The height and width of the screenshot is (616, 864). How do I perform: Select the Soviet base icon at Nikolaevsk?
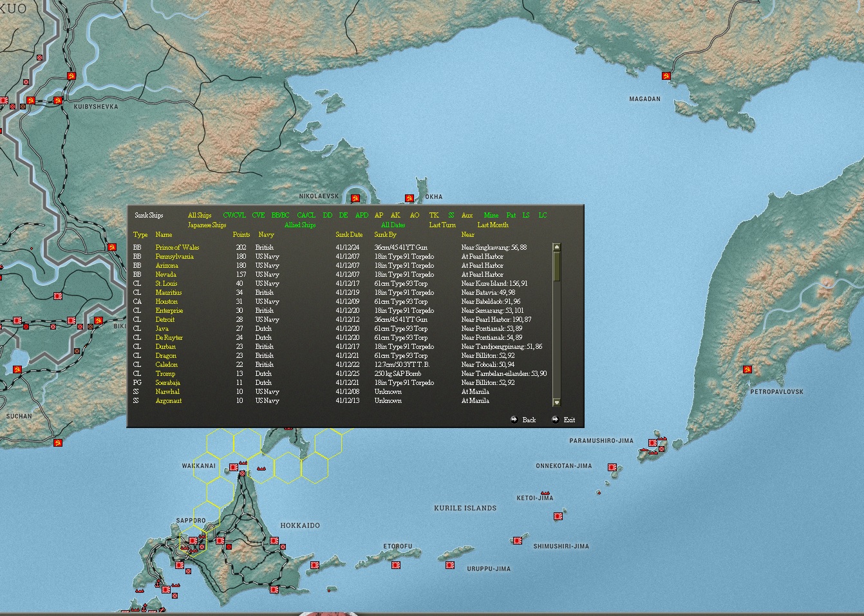pyautogui.click(x=355, y=198)
